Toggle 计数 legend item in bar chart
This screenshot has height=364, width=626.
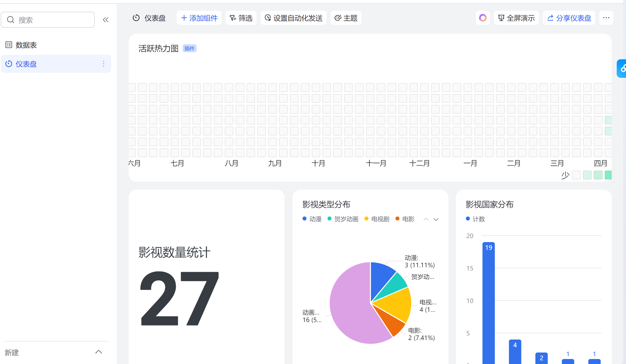tap(475, 219)
